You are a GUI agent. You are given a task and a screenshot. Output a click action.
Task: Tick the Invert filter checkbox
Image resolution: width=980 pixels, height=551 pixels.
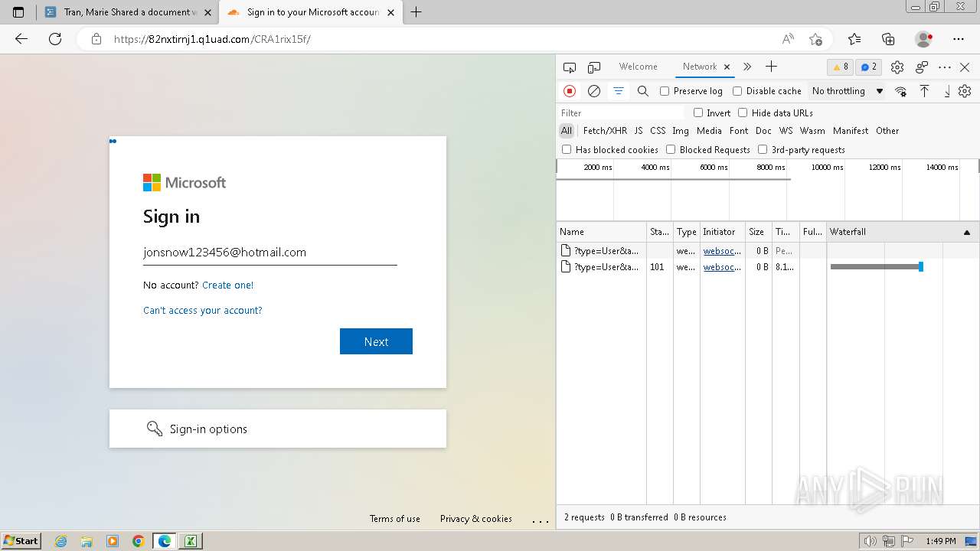(698, 112)
